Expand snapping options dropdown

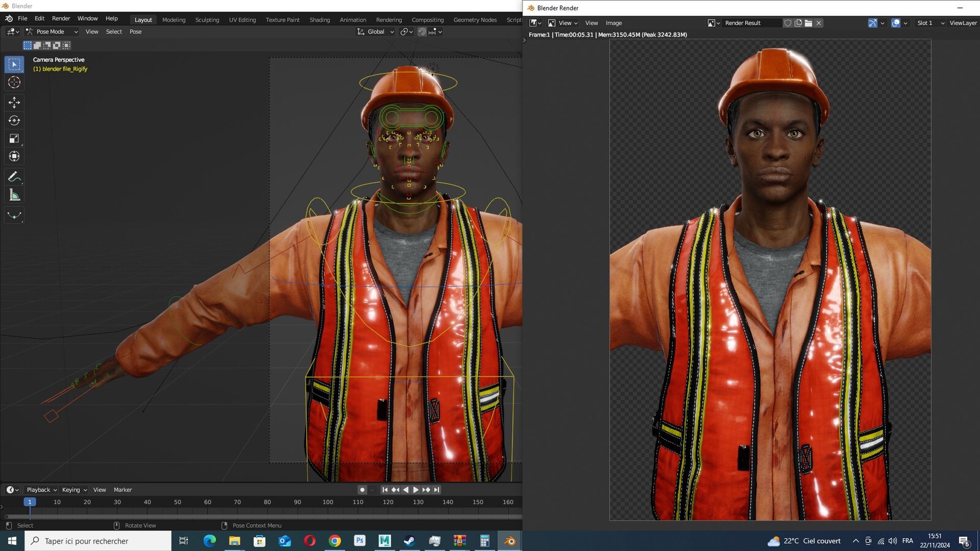point(435,32)
